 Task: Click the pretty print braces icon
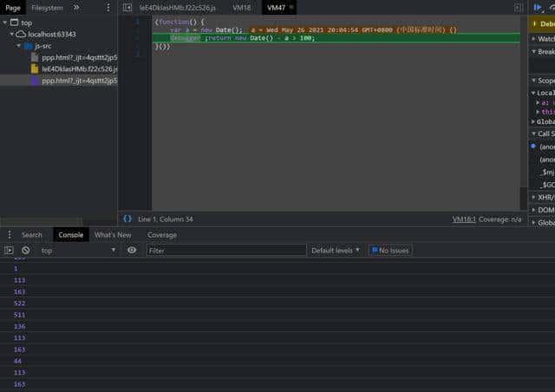(127, 219)
